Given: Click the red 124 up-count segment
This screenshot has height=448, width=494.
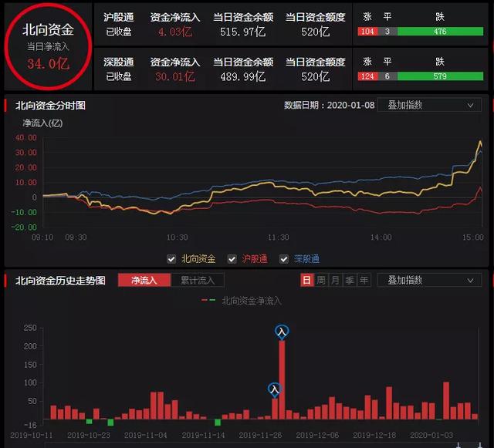Looking at the screenshot, I should click(x=367, y=76).
